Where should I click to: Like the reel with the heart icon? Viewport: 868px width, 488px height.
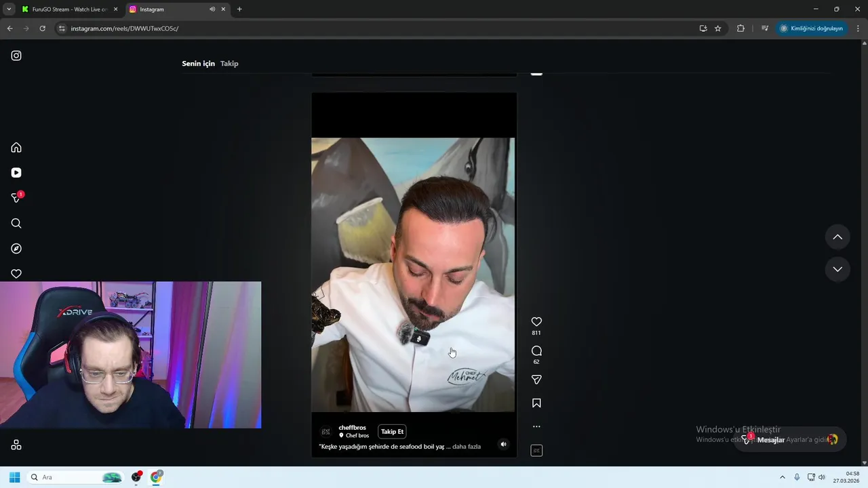(x=536, y=322)
